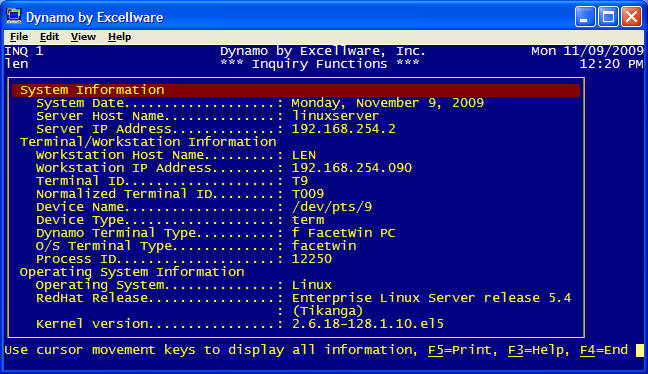
Task: Open the Edit menu
Action: (x=49, y=37)
